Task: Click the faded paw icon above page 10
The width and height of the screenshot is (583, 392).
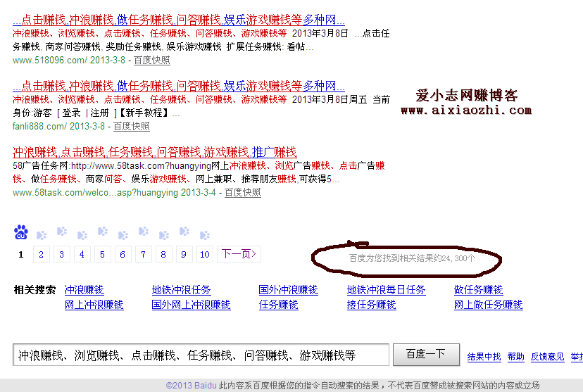Action: tap(205, 235)
